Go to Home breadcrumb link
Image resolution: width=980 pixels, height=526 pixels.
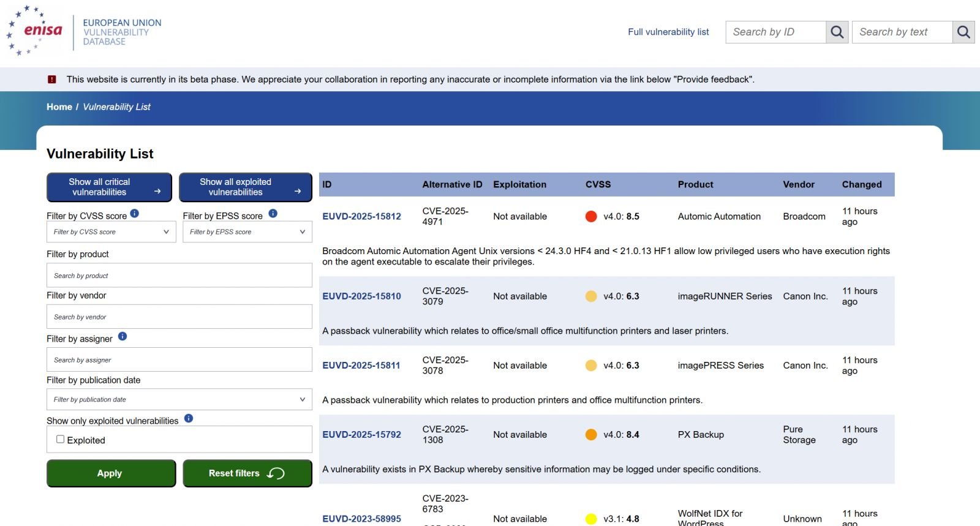(59, 107)
